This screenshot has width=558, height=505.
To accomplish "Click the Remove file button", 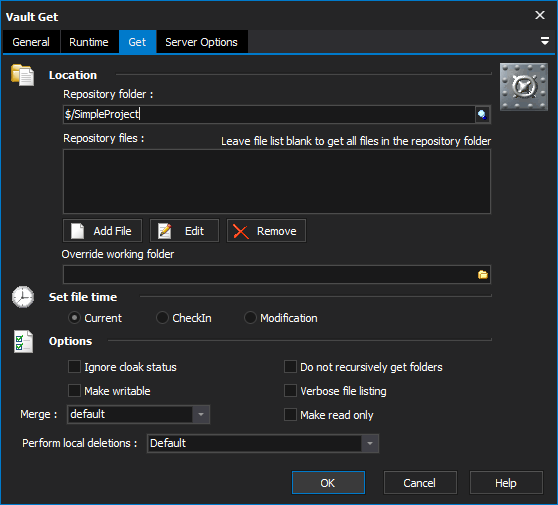I will pyautogui.click(x=266, y=231).
